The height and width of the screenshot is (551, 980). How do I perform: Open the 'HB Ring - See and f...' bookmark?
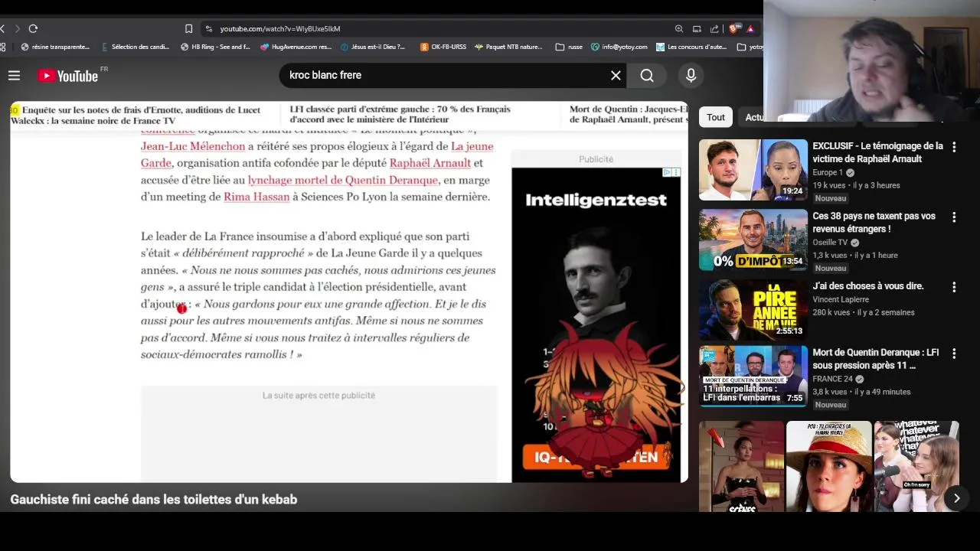coord(215,47)
